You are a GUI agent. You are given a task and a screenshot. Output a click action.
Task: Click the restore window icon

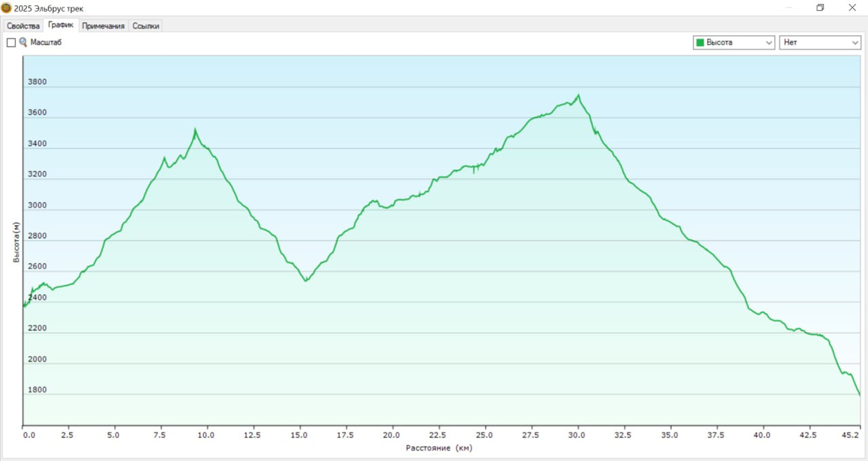click(820, 8)
